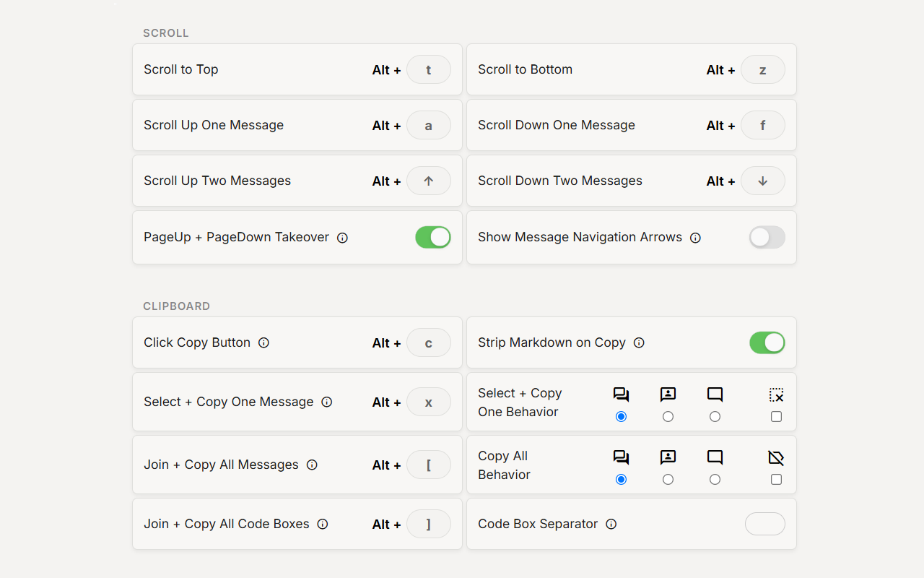The height and width of the screenshot is (578, 924).
Task: Show info for Select + Copy One Message
Action: 326,402
